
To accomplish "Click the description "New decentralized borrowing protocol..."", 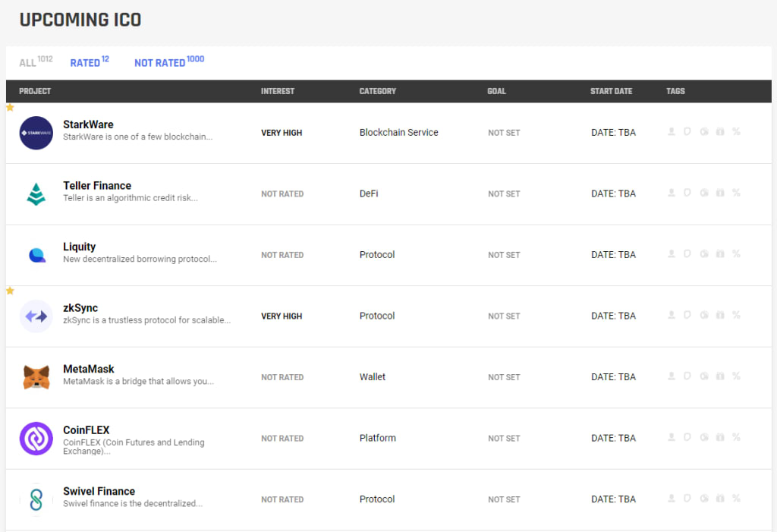I will (140, 259).
